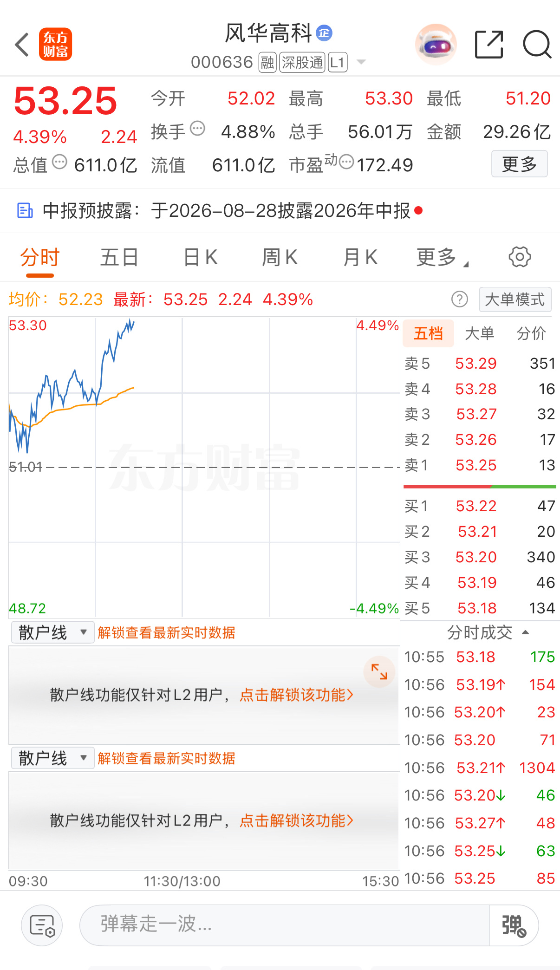Switch to the 月K chart tab
The width and height of the screenshot is (560, 970).
[x=360, y=257]
